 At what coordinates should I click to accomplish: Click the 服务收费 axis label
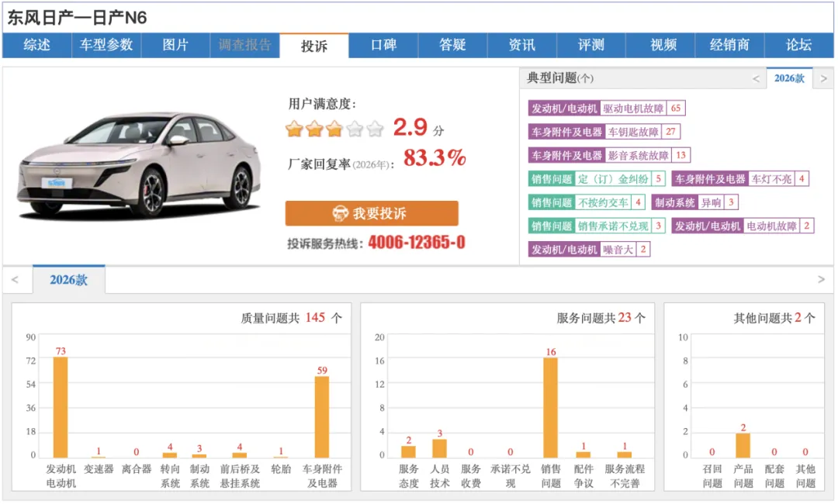tap(470, 476)
